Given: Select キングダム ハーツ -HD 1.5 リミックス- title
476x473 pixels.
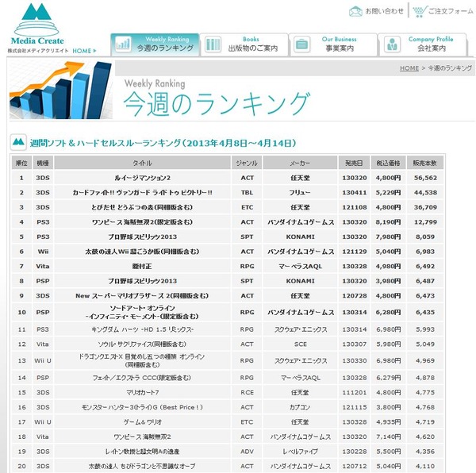Looking at the screenshot, I should pyautogui.click(x=142, y=329).
